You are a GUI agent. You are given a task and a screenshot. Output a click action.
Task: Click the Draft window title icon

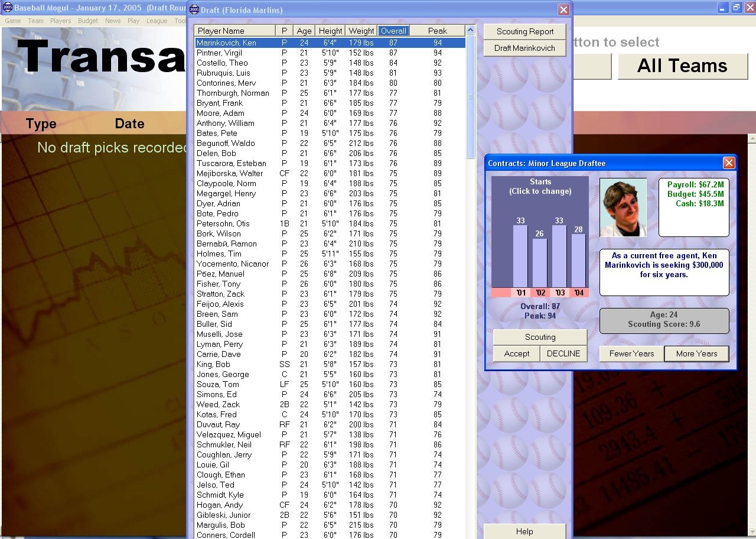click(194, 10)
